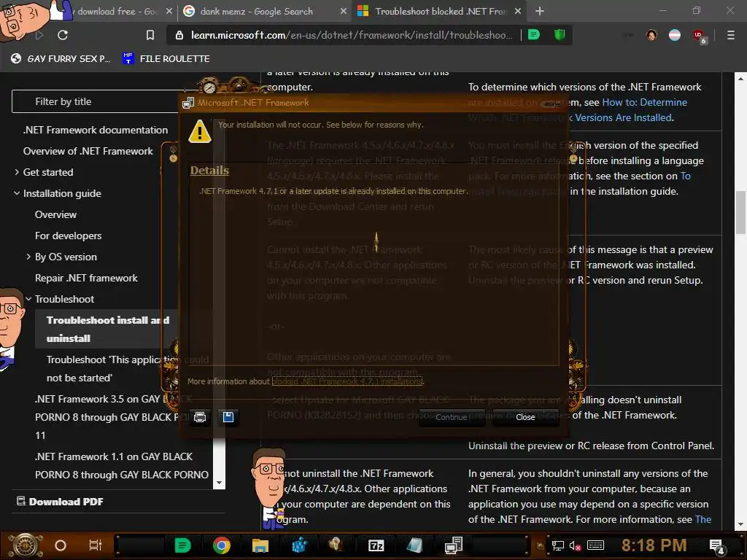This screenshot has height=560, width=747.
Task: Click the pink and blue striped extension icon
Action: [675, 35]
